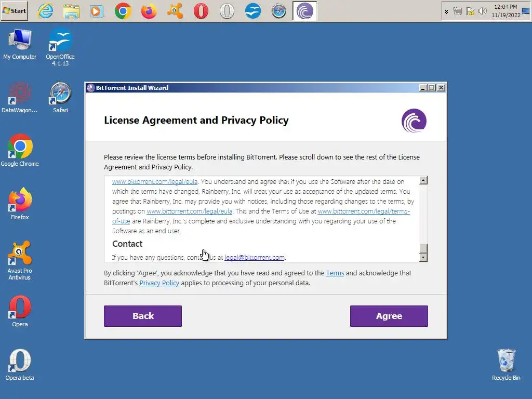Screen dimensions: 532x399
Task: Open the terms-of-use URL in the license text
Action: [364, 211]
